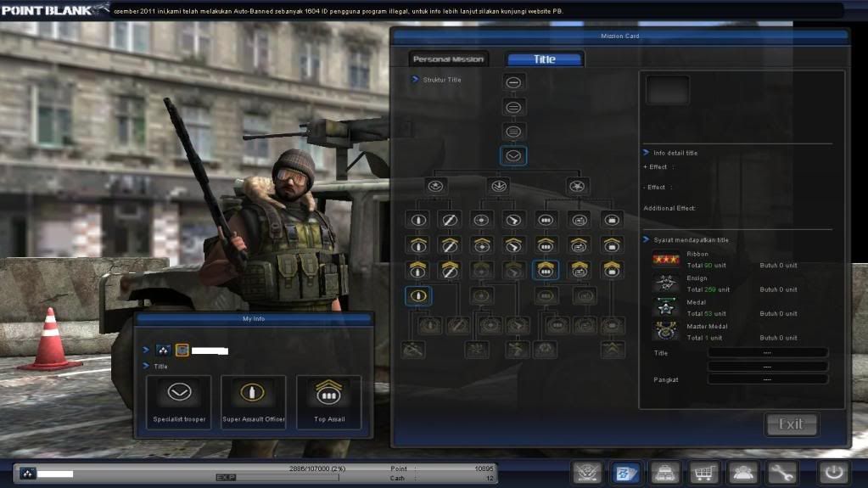Viewport: 868px width, 488px height.
Task: Click the Exit button
Action: click(791, 424)
